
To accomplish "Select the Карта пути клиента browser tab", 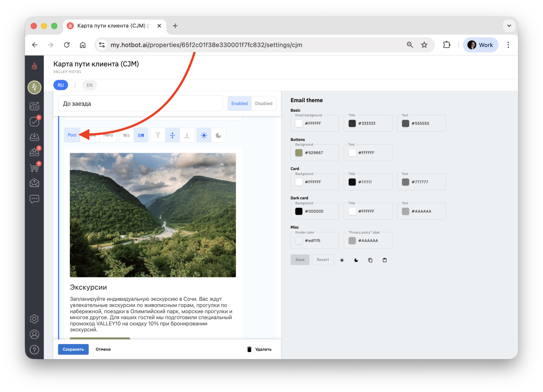I will pyautogui.click(x=115, y=26).
